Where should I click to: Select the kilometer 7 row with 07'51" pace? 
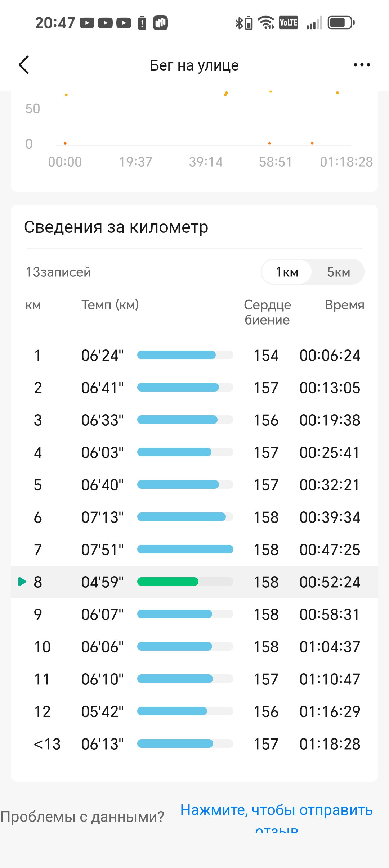pos(194,550)
